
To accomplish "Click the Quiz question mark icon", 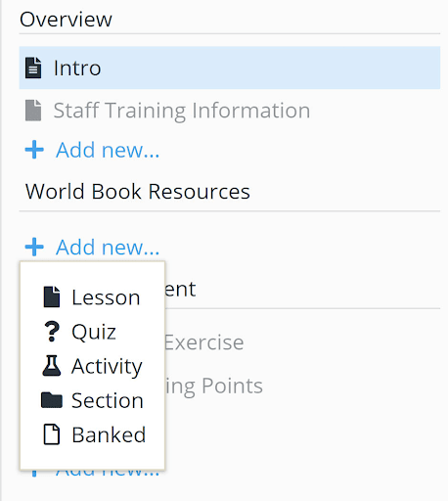I will [x=52, y=332].
